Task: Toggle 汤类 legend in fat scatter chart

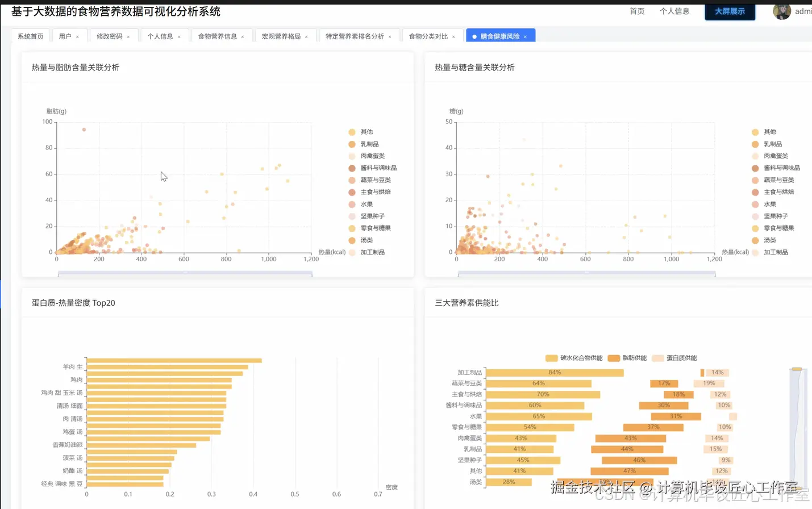Action: coord(360,240)
